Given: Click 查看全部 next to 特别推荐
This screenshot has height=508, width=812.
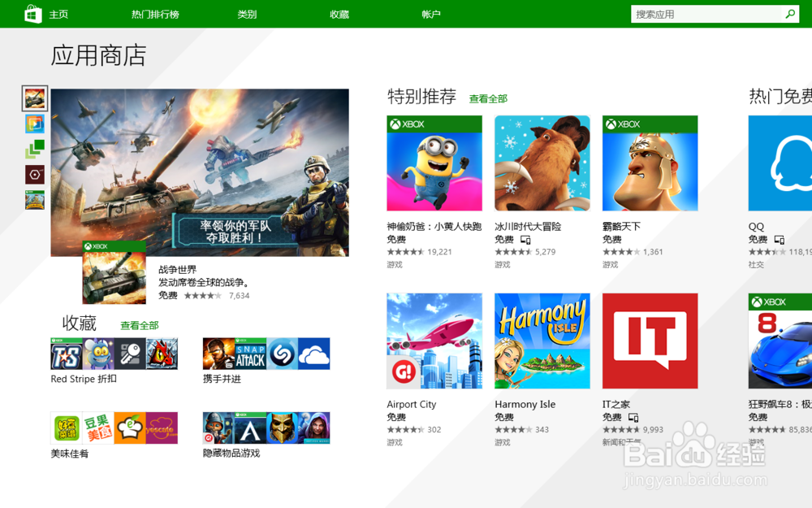Looking at the screenshot, I should [488, 98].
